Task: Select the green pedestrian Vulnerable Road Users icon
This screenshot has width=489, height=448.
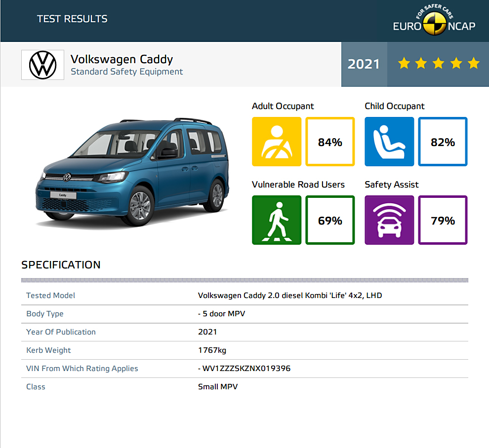Action: 277,220
